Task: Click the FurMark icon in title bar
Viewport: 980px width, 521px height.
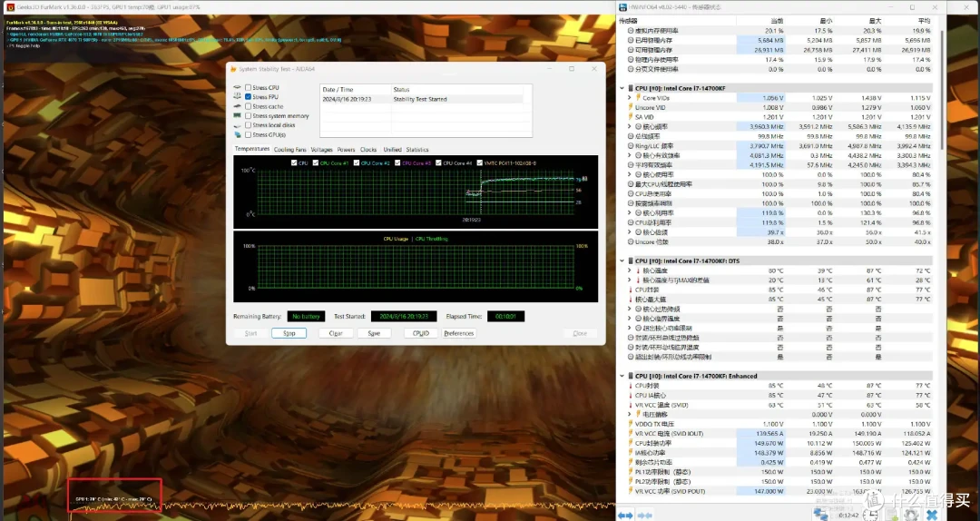Action: tap(11, 7)
